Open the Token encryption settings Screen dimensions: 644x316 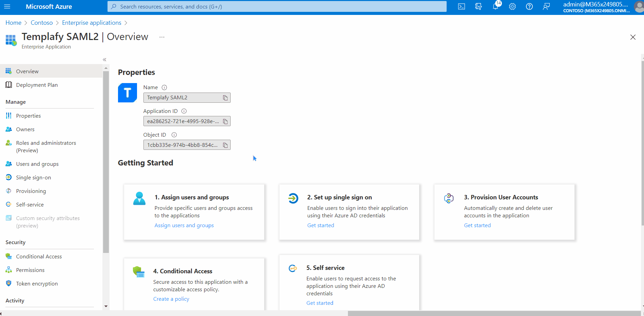(37, 283)
